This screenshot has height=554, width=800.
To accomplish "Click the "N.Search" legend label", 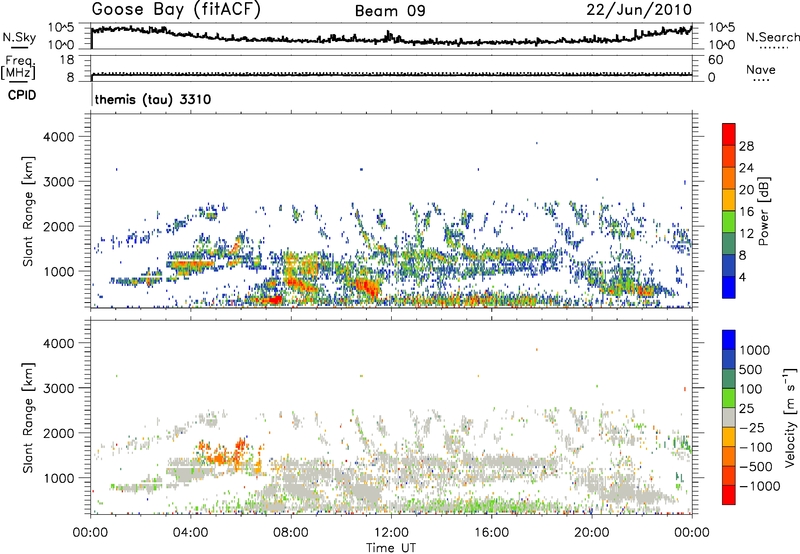I will [772, 37].
